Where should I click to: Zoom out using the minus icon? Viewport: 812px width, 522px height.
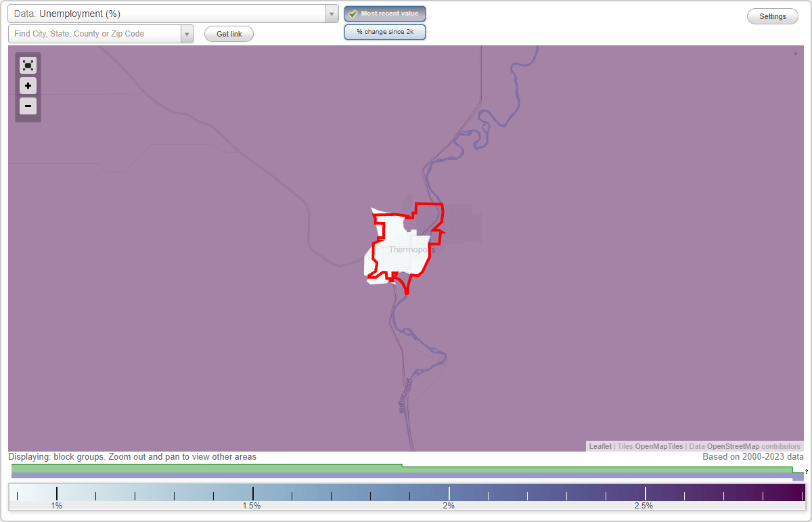(x=28, y=106)
